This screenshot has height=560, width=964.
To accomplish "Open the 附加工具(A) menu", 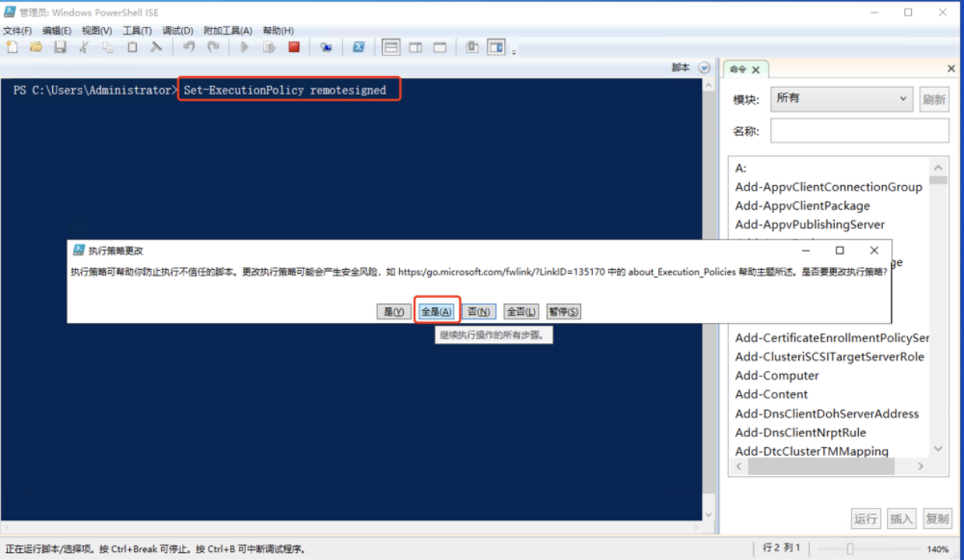I will click(x=228, y=30).
